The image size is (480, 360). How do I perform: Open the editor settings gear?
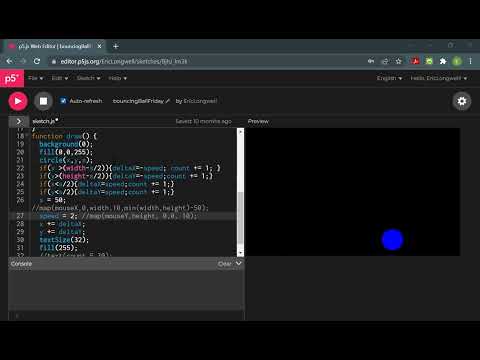(462, 101)
